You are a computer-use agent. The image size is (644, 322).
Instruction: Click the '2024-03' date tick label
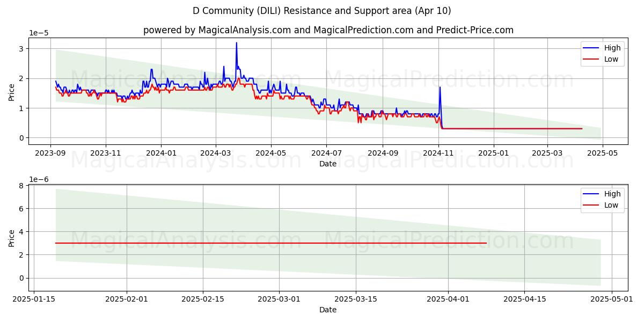click(x=216, y=153)
